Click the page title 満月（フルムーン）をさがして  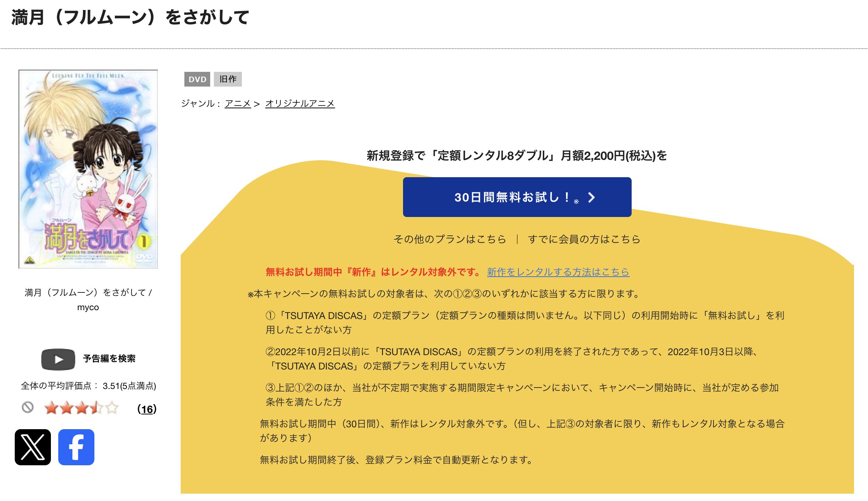131,17
